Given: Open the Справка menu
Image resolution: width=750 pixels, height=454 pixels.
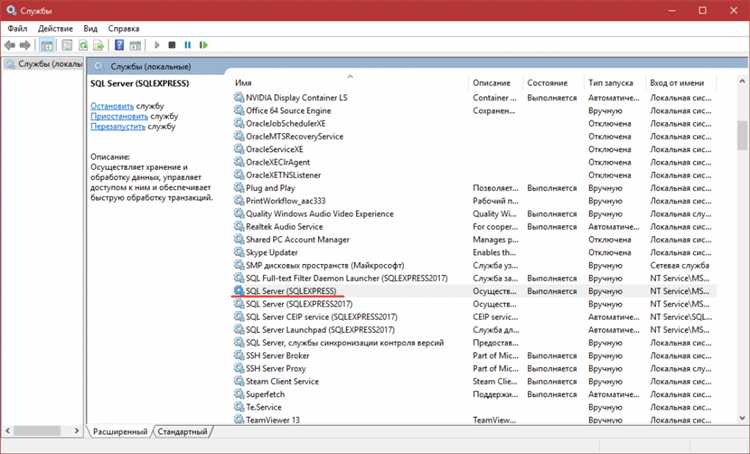Looking at the screenshot, I should pos(123,29).
